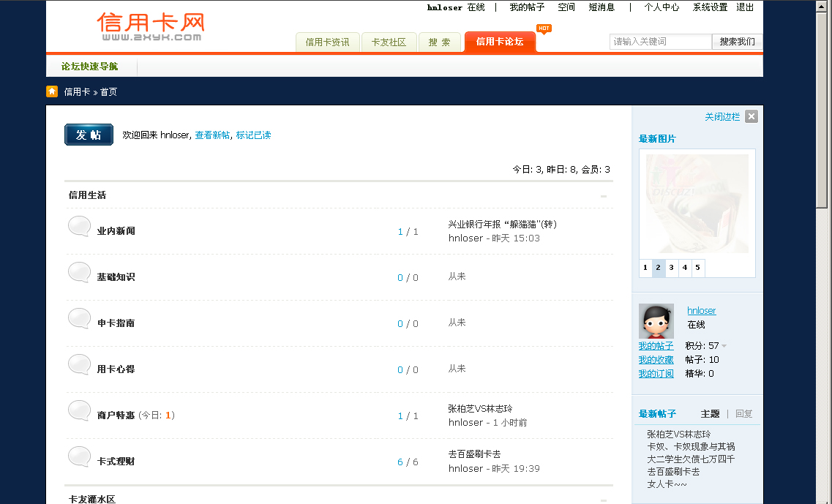The height and width of the screenshot is (504, 832).
Task: Click the 卡式理财 forum bubble icon
Action: click(80, 456)
